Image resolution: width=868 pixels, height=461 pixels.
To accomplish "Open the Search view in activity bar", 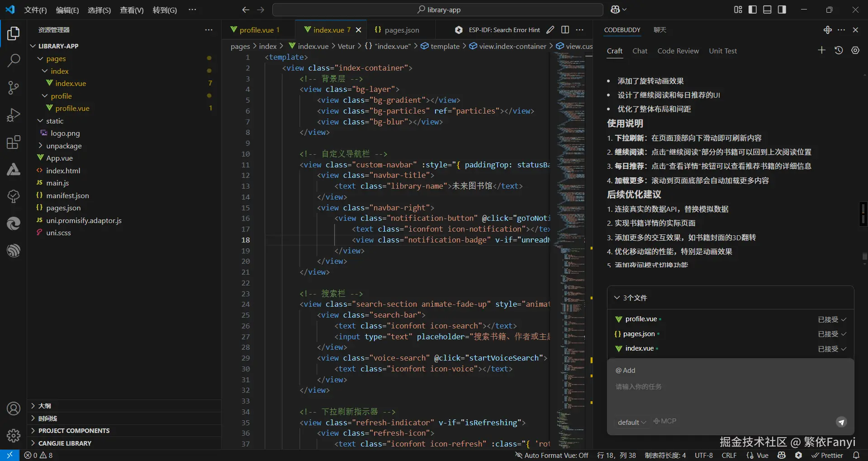I will tap(14, 61).
